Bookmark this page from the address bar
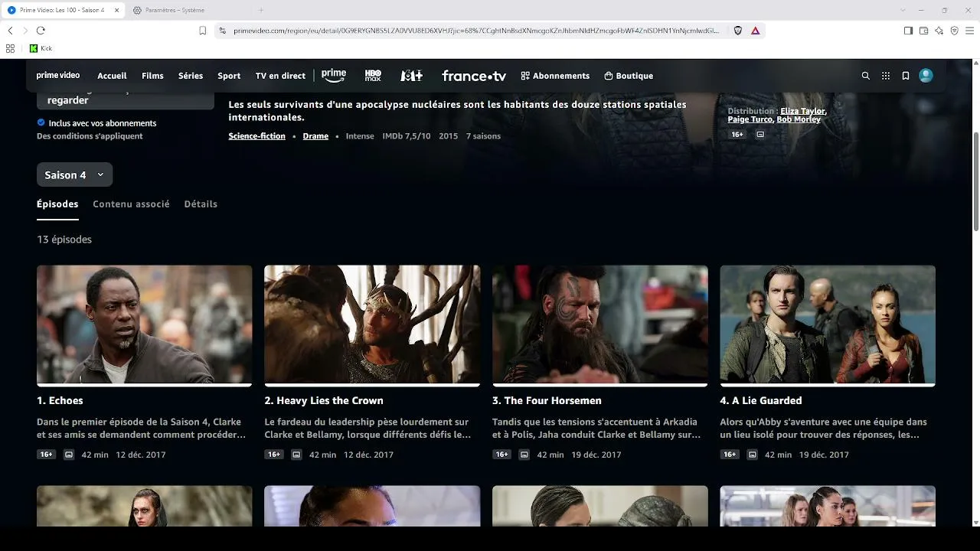 (x=202, y=31)
